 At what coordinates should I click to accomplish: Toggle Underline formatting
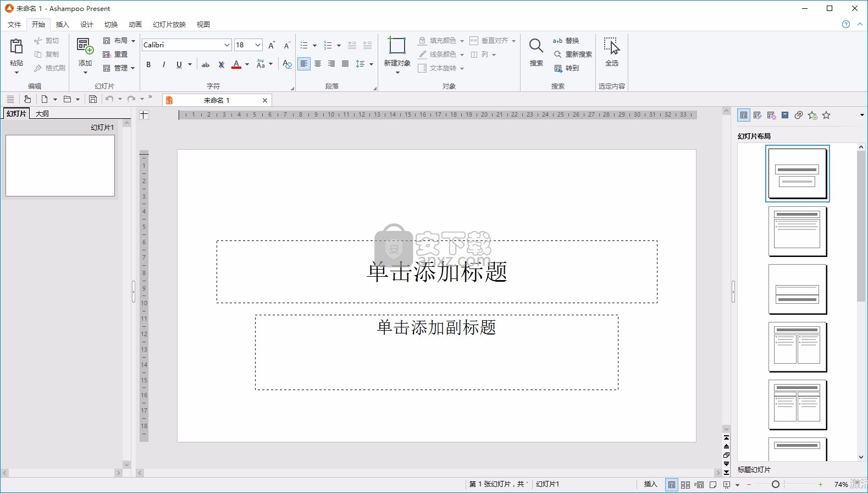coord(179,64)
